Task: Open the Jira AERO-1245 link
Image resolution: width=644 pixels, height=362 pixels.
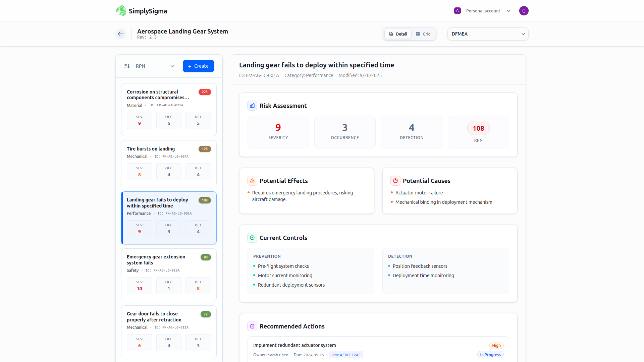Action: pyautogui.click(x=346, y=355)
